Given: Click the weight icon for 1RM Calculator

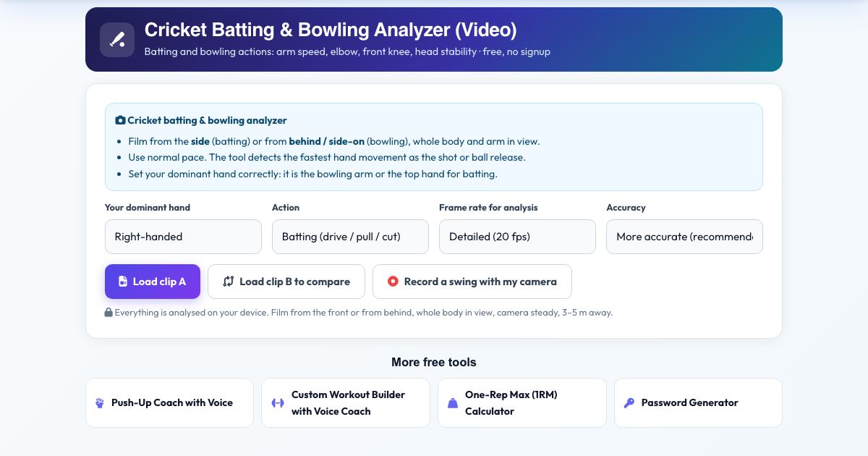Looking at the screenshot, I should (x=453, y=403).
